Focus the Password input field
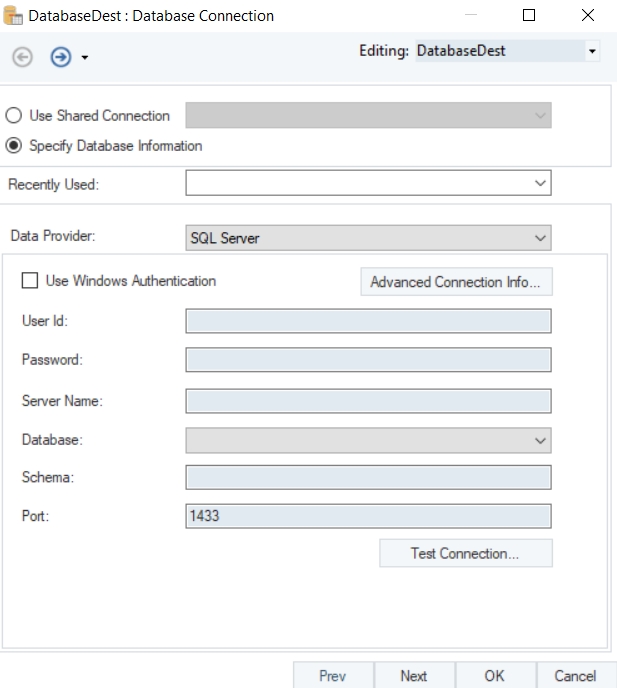 pos(368,360)
